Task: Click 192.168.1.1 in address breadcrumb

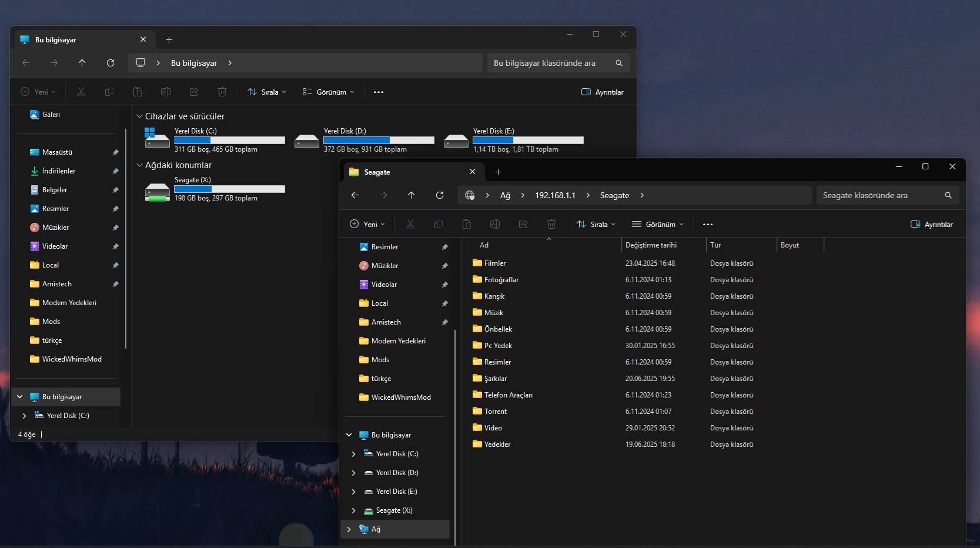Action: (555, 195)
